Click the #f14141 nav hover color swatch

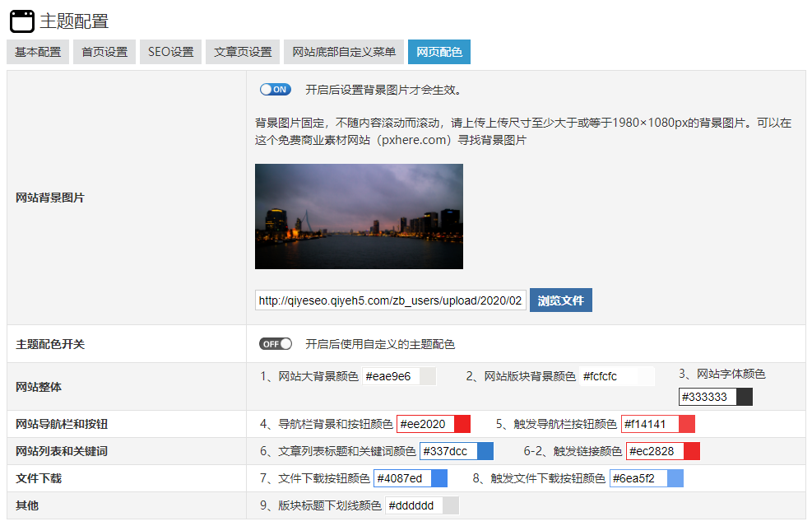point(687,424)
